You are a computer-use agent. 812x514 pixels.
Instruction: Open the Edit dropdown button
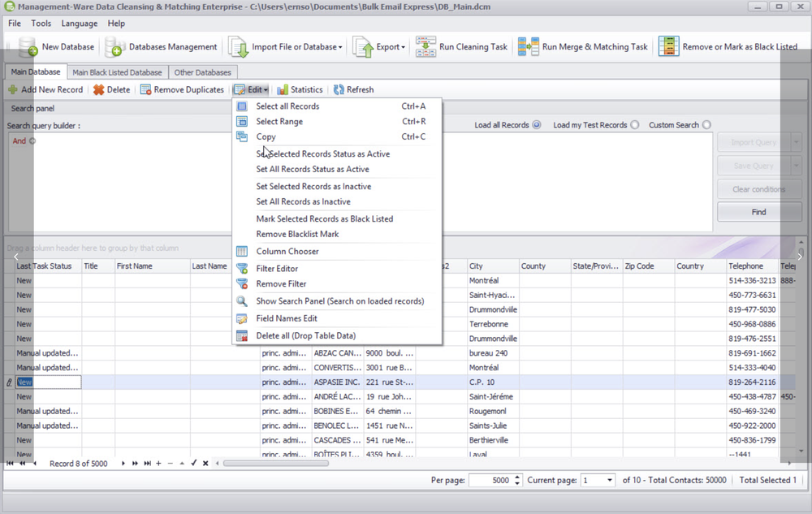251,89
